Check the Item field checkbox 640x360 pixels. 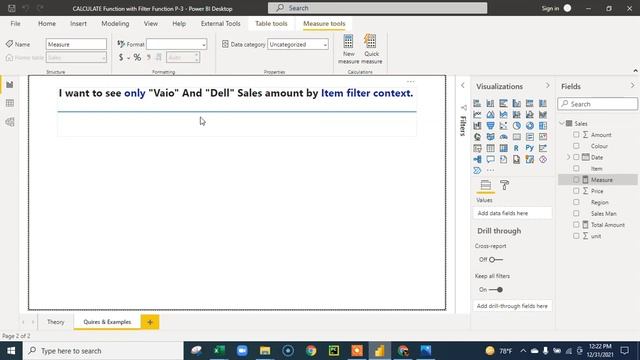pos(576,168)
